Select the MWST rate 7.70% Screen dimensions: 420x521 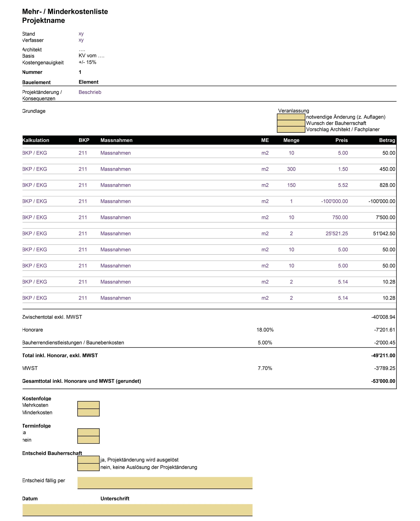tap(265, 368)
